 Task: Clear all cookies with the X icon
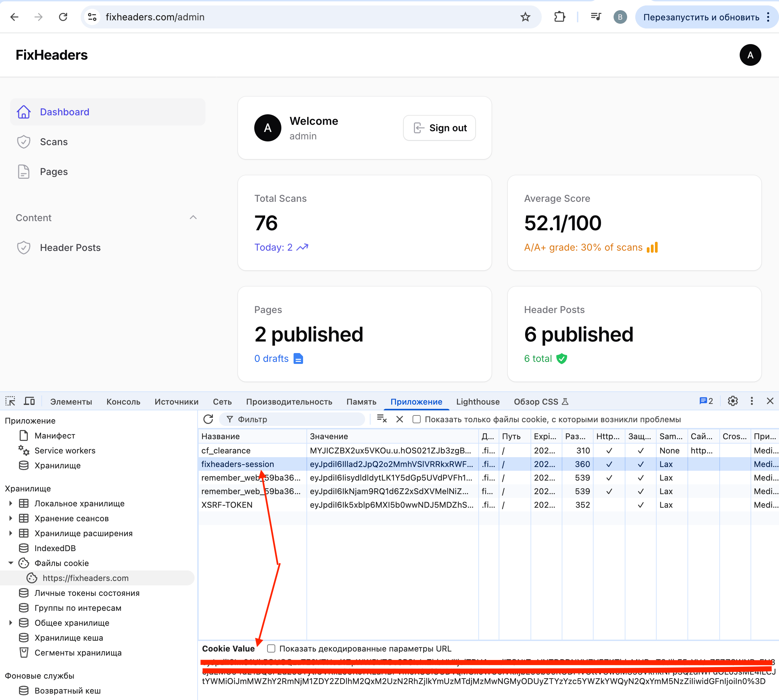[399, 419]
